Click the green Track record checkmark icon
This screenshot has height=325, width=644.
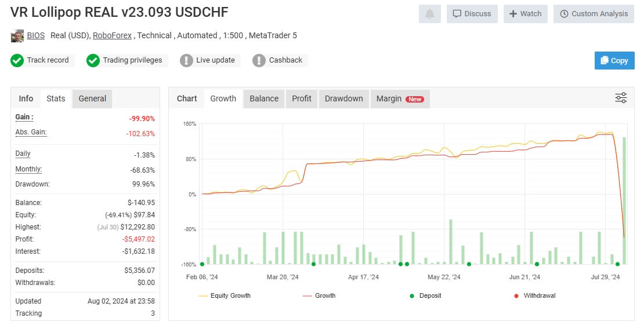pos(17,60)
